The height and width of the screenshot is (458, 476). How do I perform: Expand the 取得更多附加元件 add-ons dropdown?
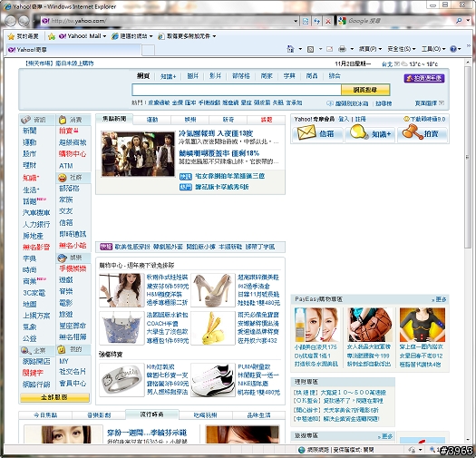tap(214, 36)
